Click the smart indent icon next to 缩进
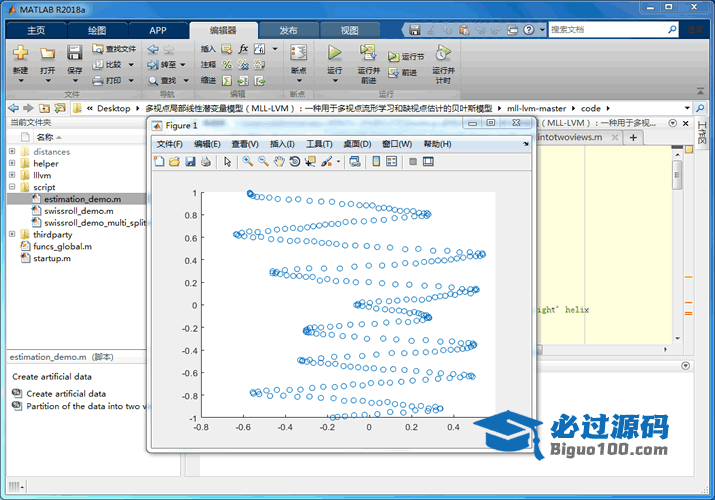 pos(227,81)
